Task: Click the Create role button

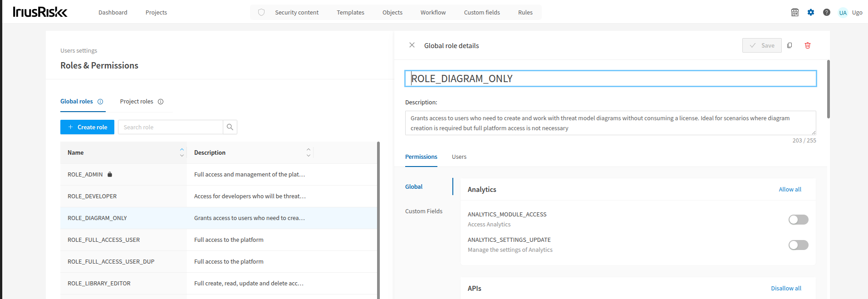Action: tap(87, 127)
